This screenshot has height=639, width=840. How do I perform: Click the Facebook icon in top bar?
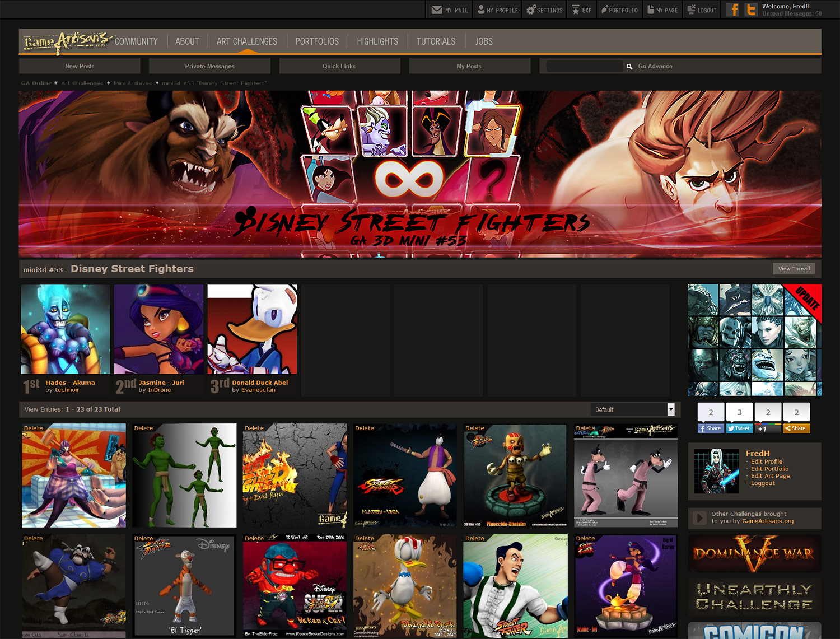733,10
